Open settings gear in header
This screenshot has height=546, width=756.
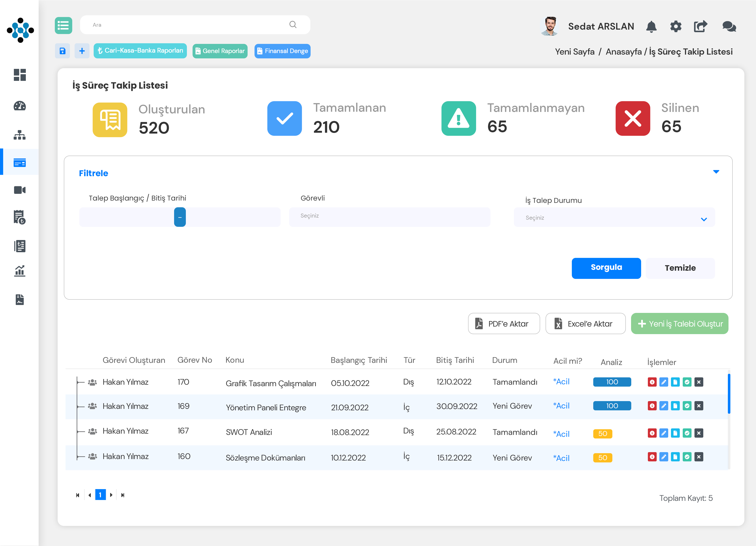pos(676,26)
